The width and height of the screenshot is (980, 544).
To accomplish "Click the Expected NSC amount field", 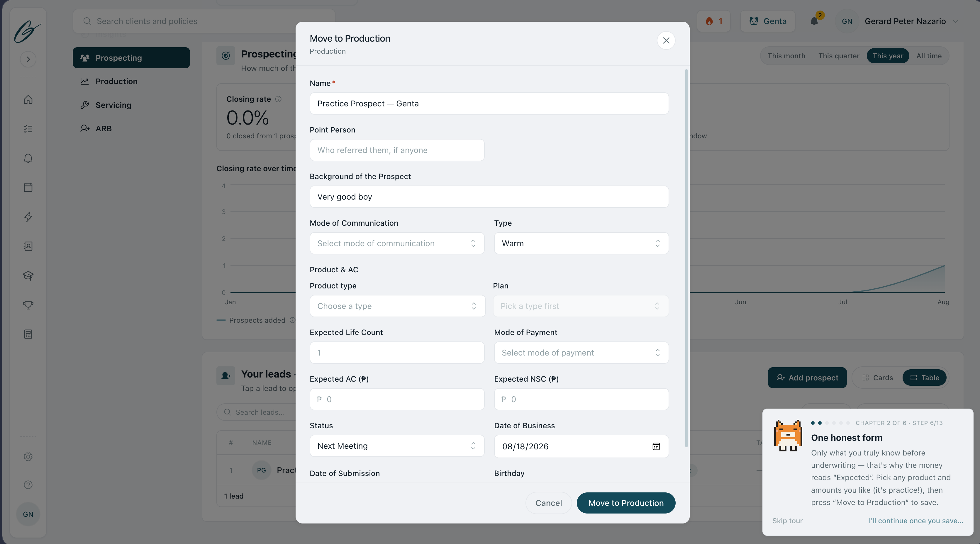I will 581,399.
